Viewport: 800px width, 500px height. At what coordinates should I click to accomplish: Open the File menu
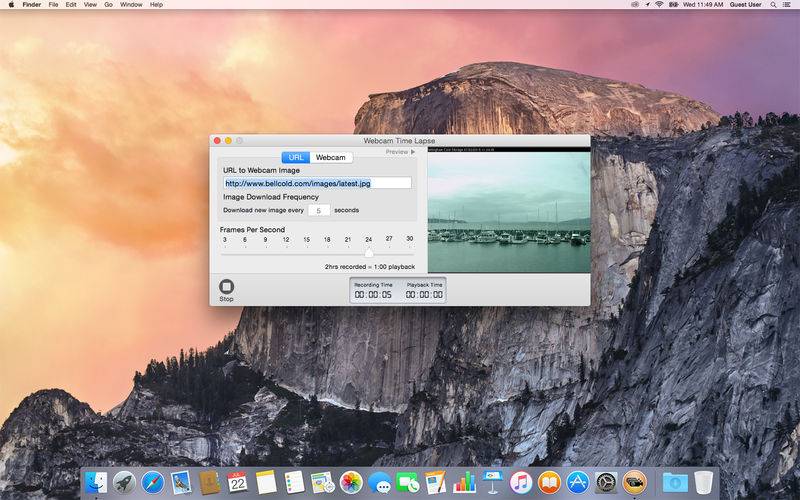[x=53, y=5]
